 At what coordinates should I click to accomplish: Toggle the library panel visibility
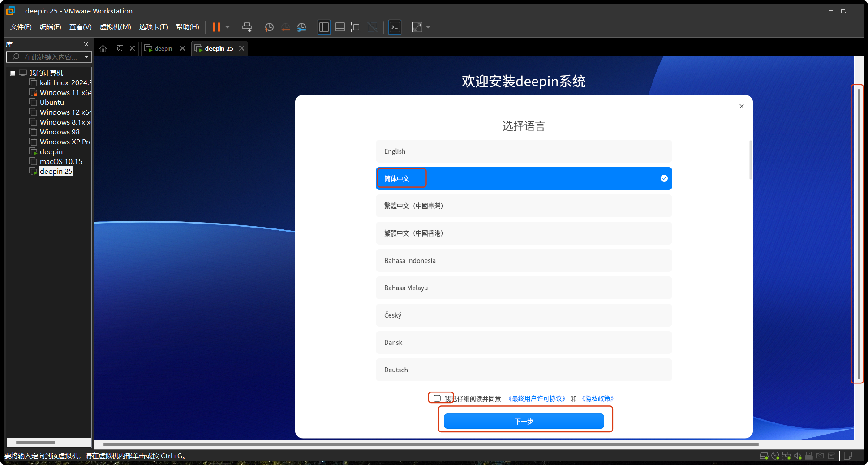(324, 27)
